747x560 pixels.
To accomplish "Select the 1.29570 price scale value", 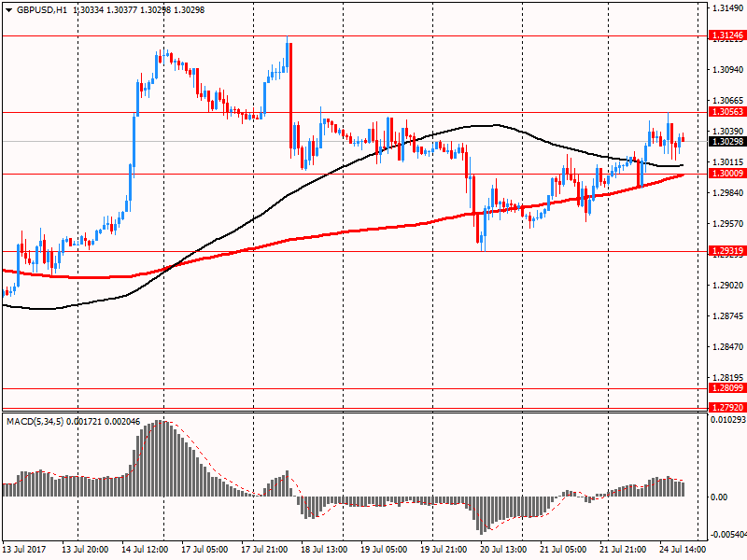I will 728,223.
